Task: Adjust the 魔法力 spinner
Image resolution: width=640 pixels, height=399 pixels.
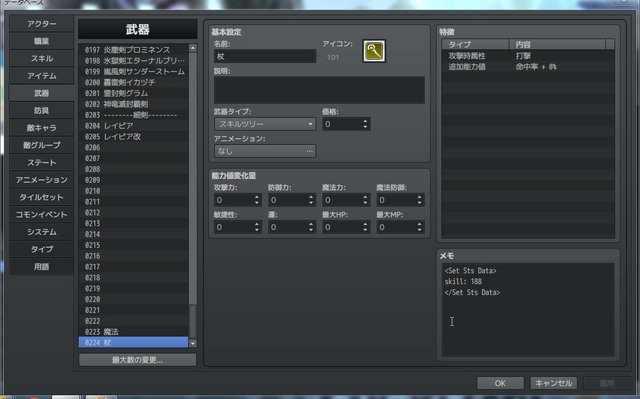Action: tap(365, 200)
